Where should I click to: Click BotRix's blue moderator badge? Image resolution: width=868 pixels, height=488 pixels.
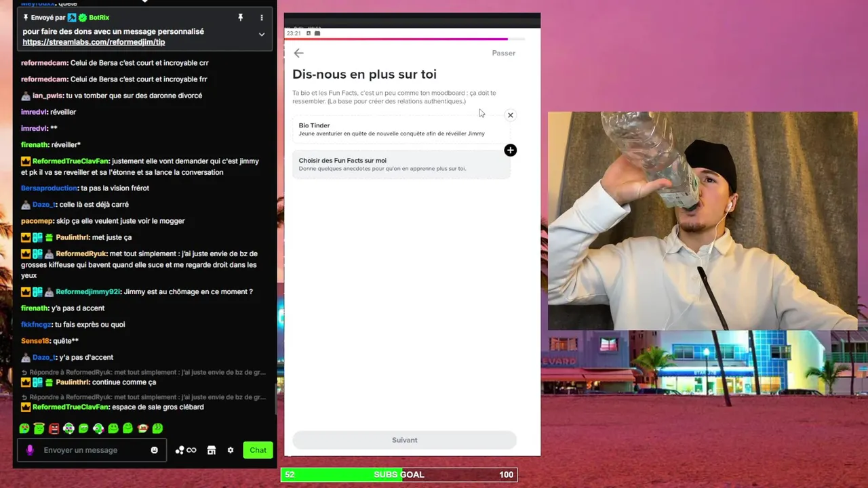72,18
